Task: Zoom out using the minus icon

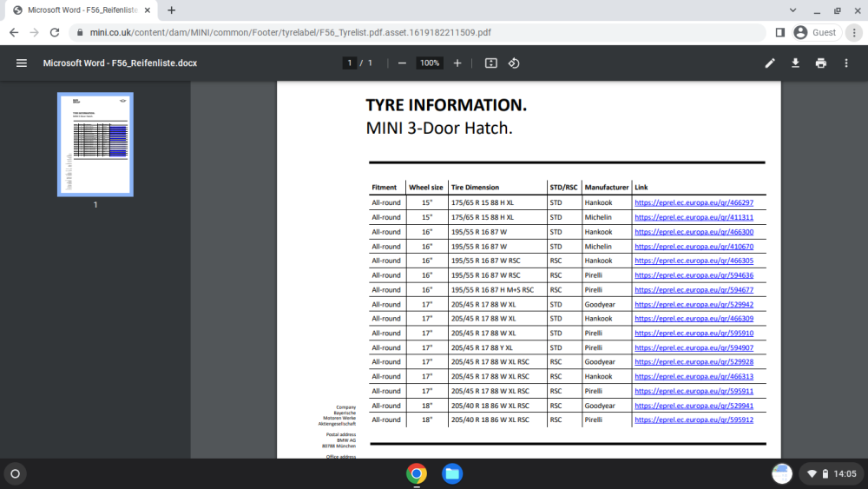Action: [402, 63]
